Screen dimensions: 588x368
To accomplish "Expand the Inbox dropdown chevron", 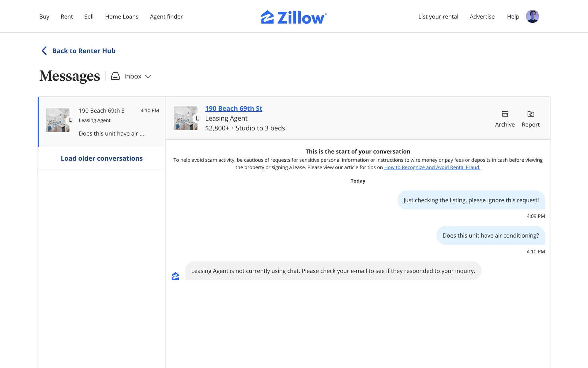I will click(148, 76).
